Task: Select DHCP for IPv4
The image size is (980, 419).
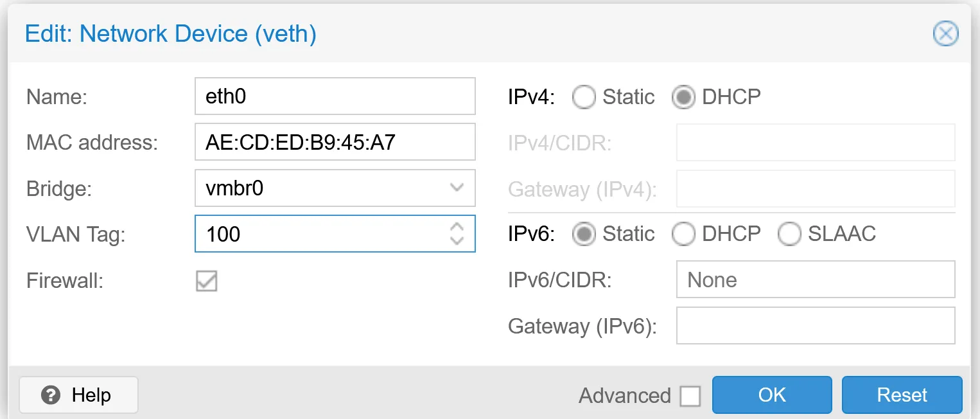Action: [684, 97]
